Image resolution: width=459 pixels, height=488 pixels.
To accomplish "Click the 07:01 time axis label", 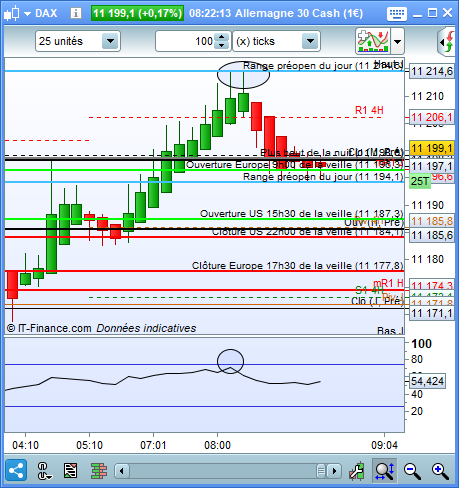I will pyautogui.click(x=153, y=445).
